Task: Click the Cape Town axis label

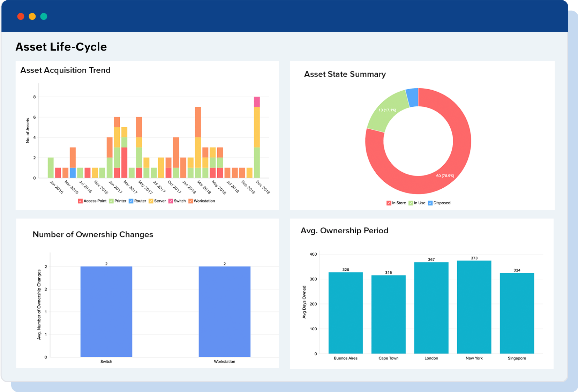Action: pos(389,358)
